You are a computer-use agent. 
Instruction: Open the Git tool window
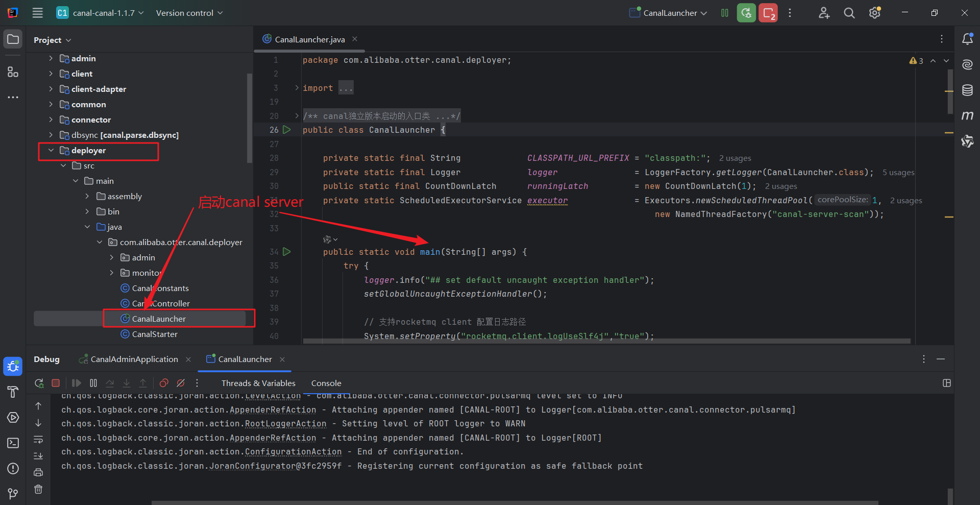[x=13, y=494]
